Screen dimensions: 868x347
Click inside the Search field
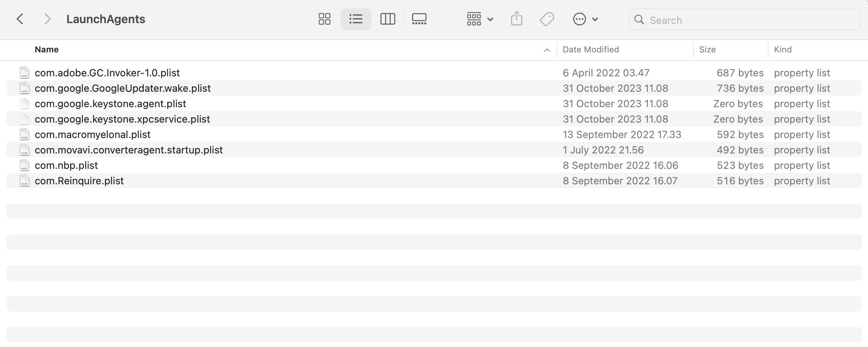[744, 20]
